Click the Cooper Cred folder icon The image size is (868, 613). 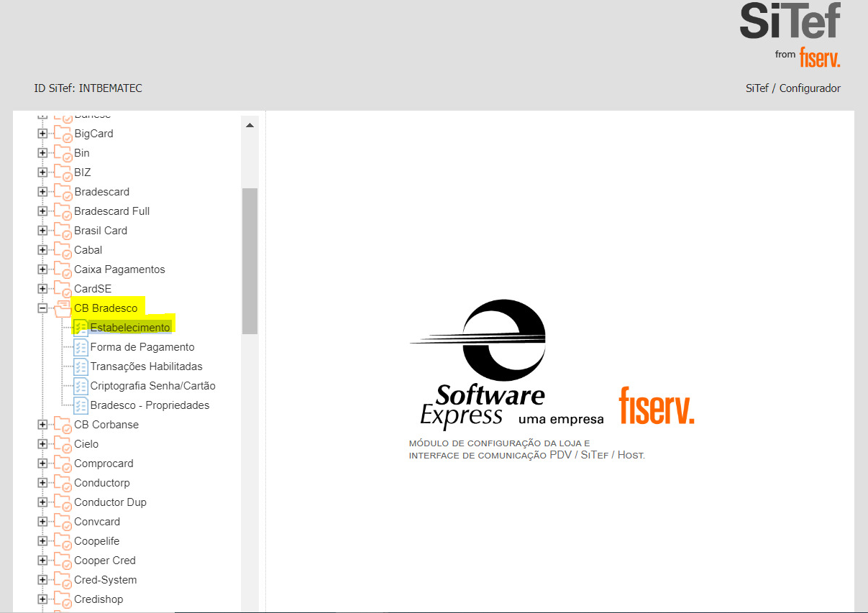[x=63, y=561]
